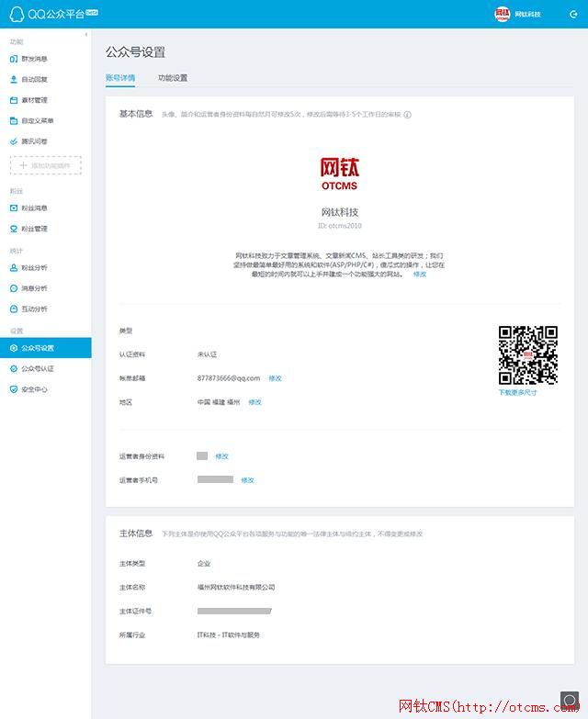The width and height of the screenshot is (588, 719).
Task: Click the 公众号设置 page heading
Action: 135,51
